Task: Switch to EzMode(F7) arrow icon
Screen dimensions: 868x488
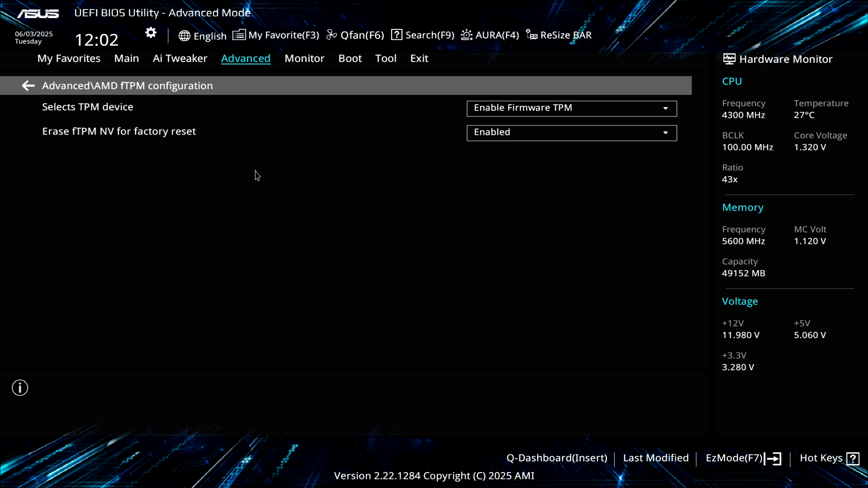Action: point(773,459)
